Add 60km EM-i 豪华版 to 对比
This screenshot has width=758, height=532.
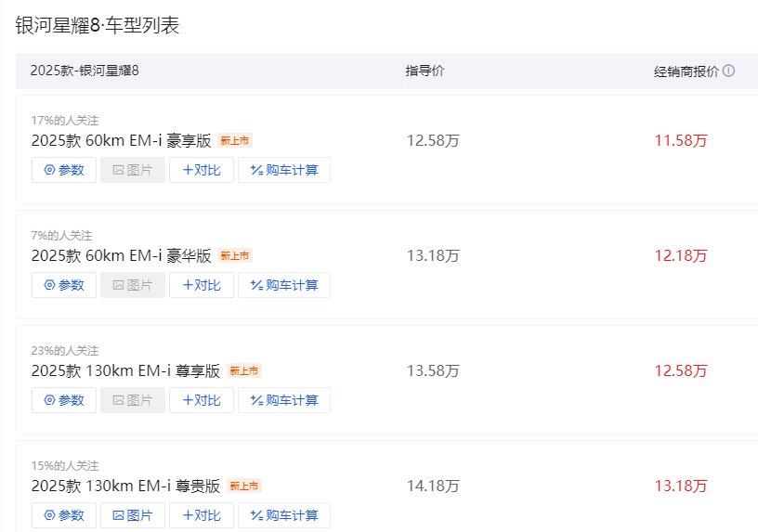[x=202, y=285]
